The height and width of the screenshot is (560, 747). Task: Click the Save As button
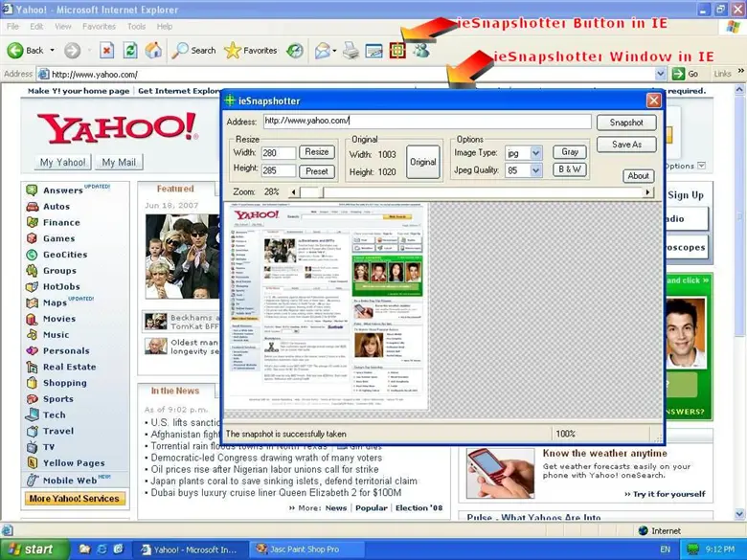(x=626, y=145)
